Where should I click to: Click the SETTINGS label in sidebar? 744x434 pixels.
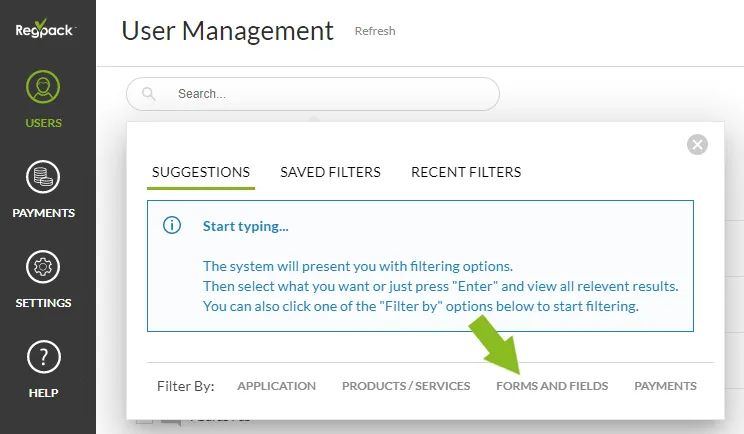click(x=43, y=303)
